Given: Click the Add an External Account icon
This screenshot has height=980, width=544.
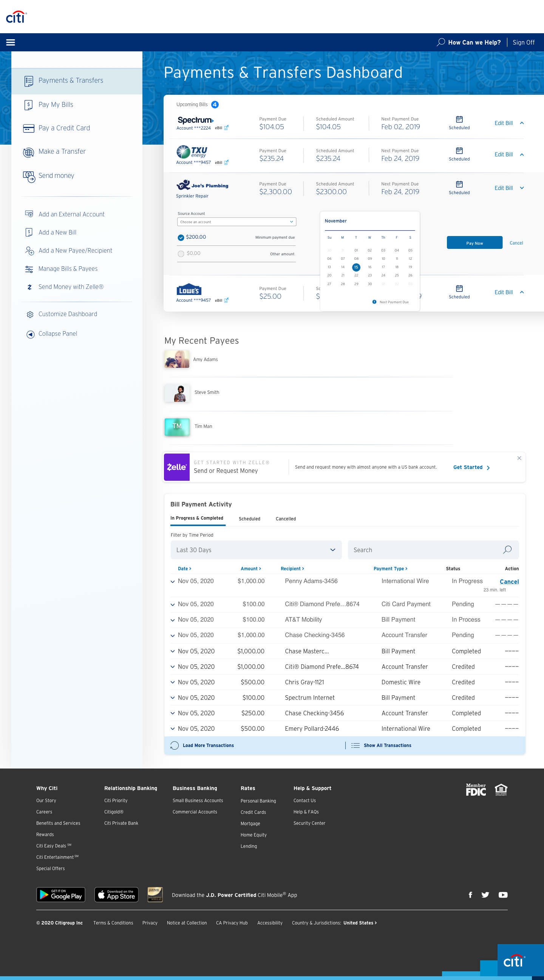Looking at the screenshot, I should coord(29,214).
